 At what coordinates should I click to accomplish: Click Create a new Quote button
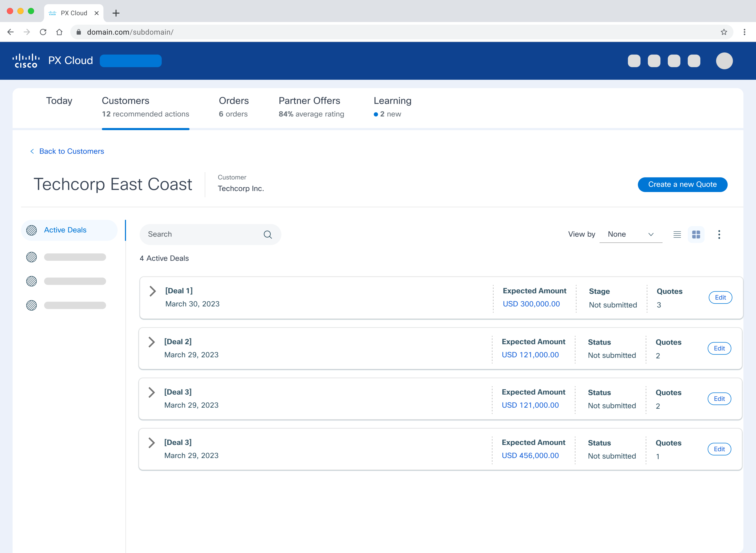(x=682, y=184)
